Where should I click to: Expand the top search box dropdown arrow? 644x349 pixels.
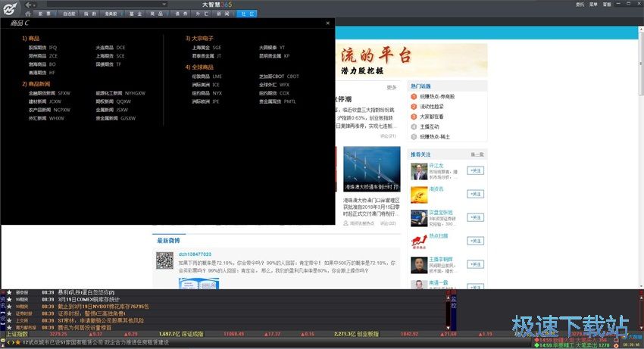tap(164, 5)
